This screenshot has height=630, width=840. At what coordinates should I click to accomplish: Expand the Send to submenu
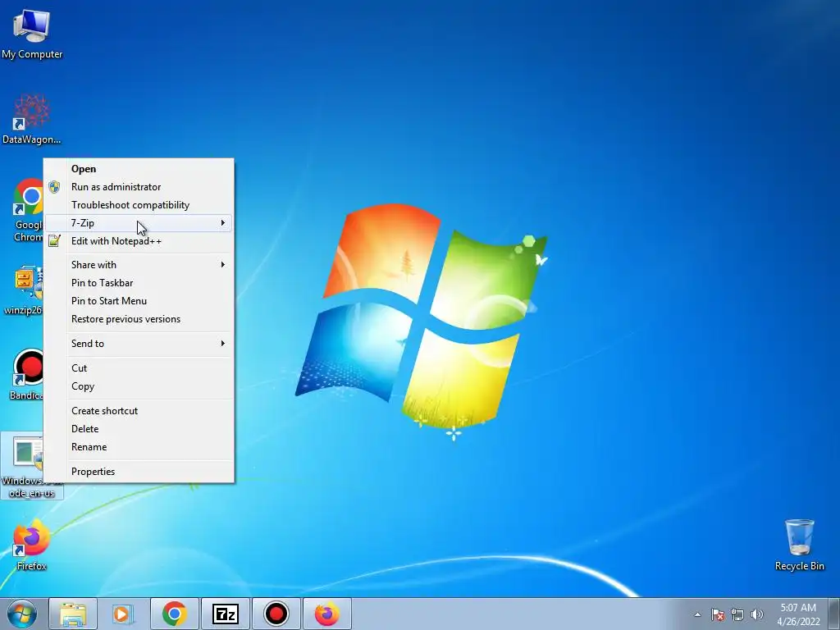138,344
